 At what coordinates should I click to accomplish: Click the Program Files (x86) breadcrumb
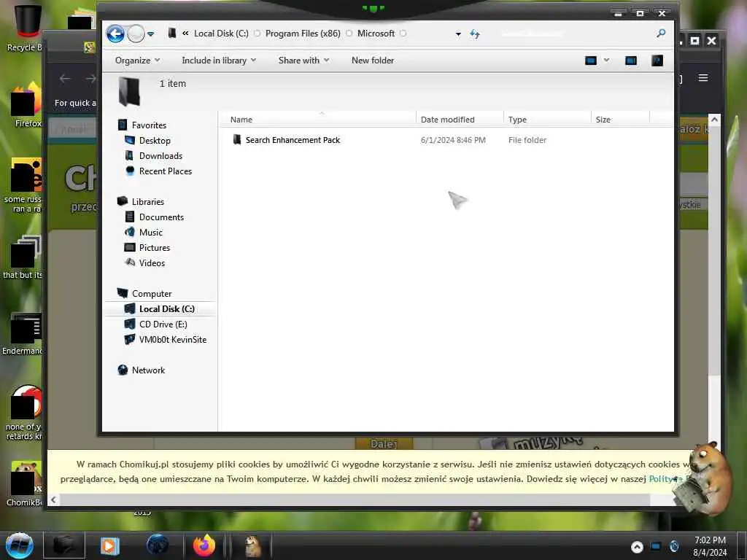tap(303, 34)
